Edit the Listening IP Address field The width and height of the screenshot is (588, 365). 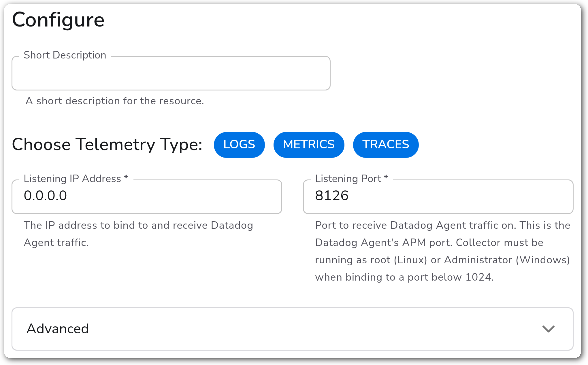pyautogui.click(x=147, y=197)
